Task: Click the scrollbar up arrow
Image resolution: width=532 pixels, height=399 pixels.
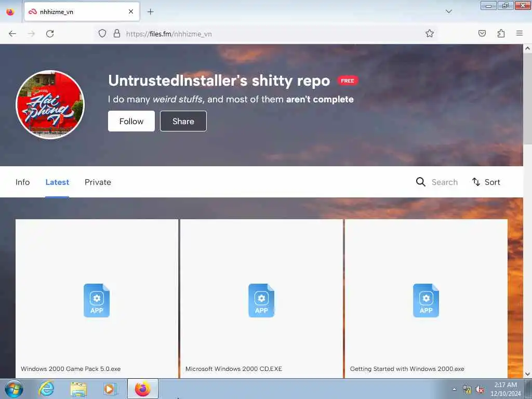Action: tap(527, 48)
